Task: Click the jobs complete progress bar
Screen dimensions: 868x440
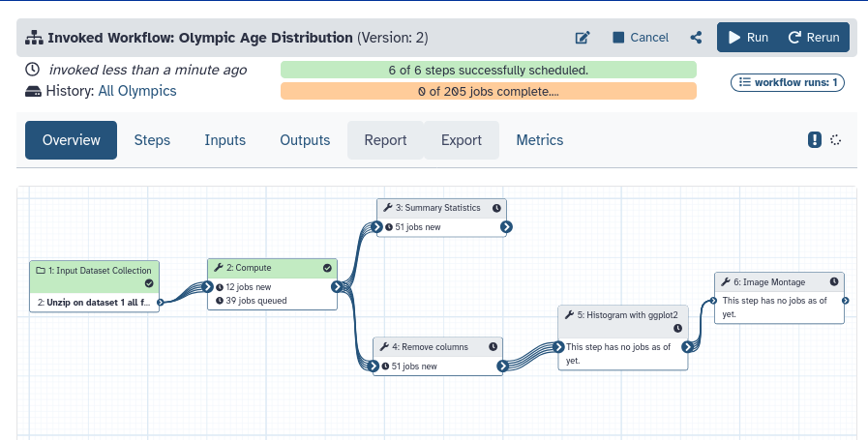Action: 489,91
